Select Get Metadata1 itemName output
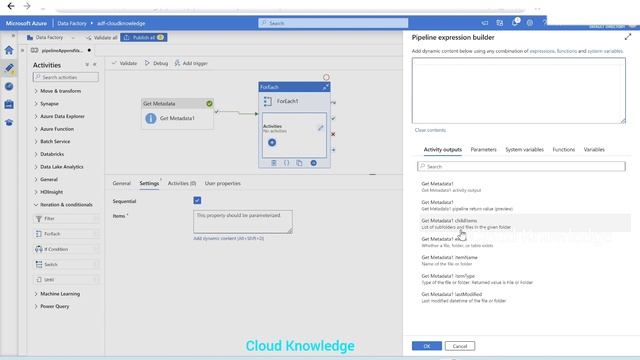Image resolution: width=640 pixels, height=360 pixels. [525, 260]
